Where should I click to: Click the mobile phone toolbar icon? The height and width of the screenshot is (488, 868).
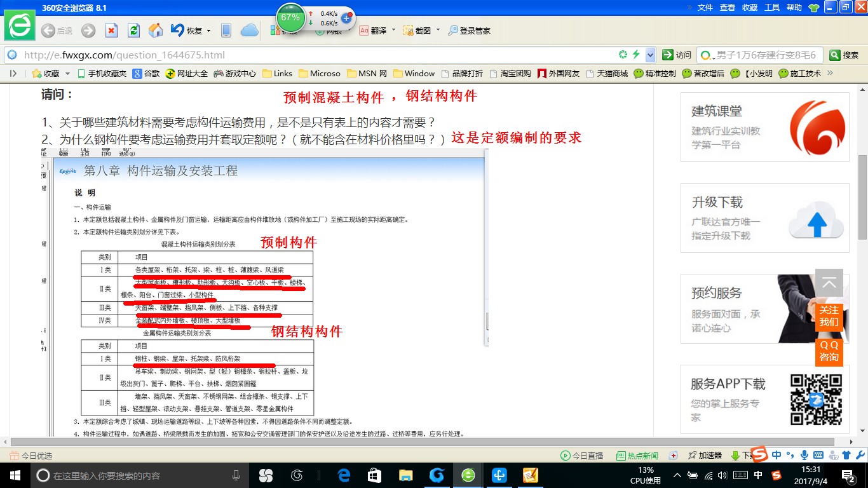226,30
